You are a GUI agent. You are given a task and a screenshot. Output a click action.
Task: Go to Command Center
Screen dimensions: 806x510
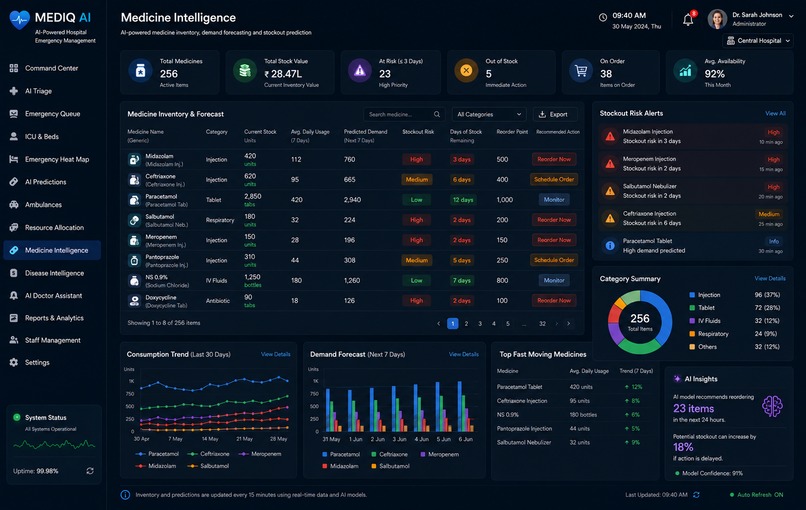tap(51, 68)
